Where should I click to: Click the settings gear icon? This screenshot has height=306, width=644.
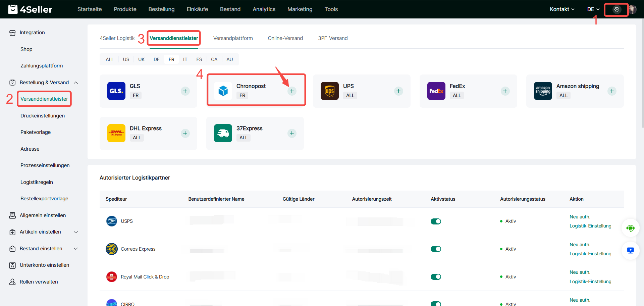[x=616, y=9]
